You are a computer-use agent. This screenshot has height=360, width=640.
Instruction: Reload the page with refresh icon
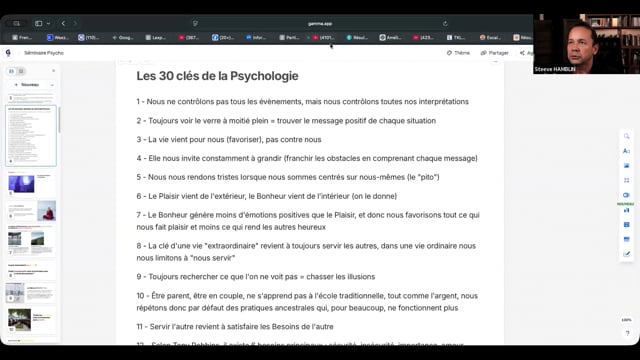pos(445,24)
